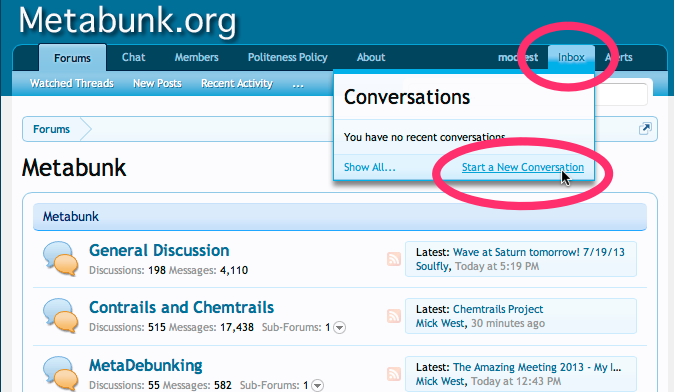Screen dimensions: 674x392
Task: Click Start a New Conversation link
Action: tap(523, 167)
